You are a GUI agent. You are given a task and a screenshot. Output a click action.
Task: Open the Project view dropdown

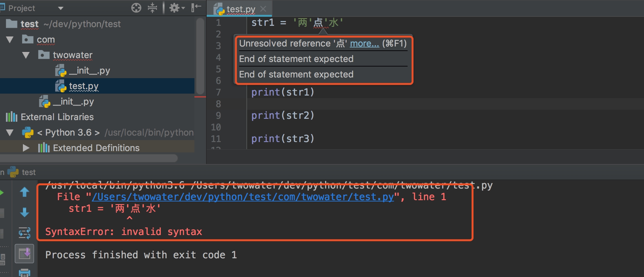pos(60,8)
